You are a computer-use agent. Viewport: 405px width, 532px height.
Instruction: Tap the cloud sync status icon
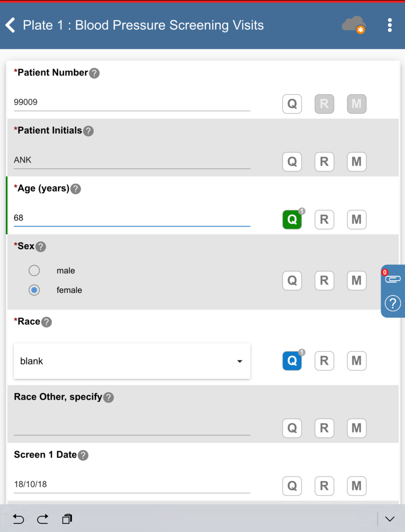354,25
